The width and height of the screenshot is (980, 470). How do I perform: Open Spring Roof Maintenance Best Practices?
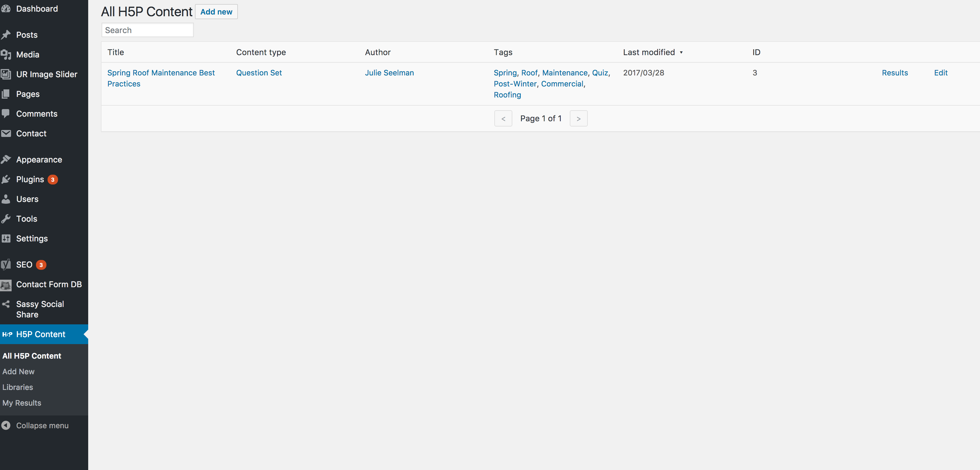coord(161,78)
